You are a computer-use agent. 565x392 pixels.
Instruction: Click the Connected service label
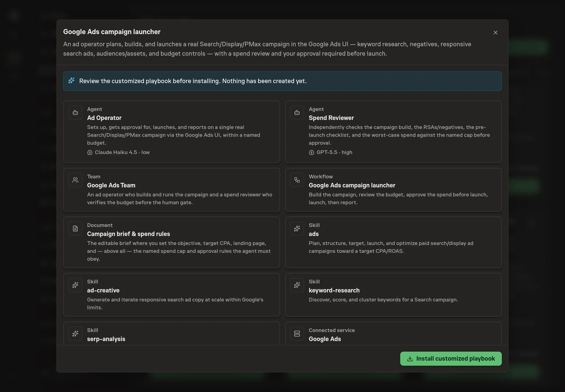(x=332, y=330)
